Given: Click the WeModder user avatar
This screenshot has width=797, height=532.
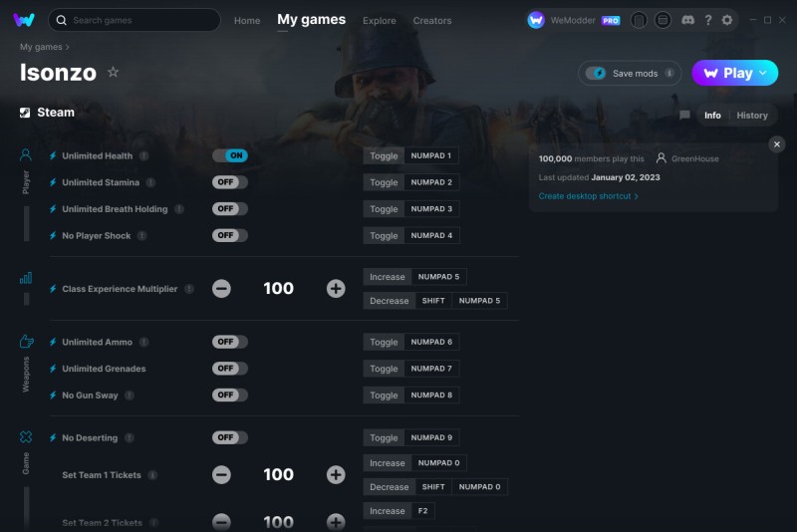Looking at the screenshot, I should pos(536,20).
